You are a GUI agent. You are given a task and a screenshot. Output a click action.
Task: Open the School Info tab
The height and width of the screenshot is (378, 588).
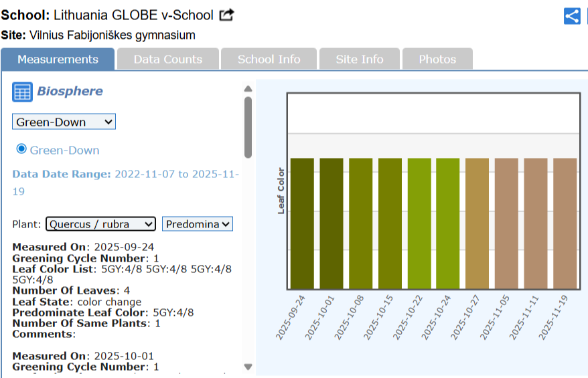[x=269, y=60]
